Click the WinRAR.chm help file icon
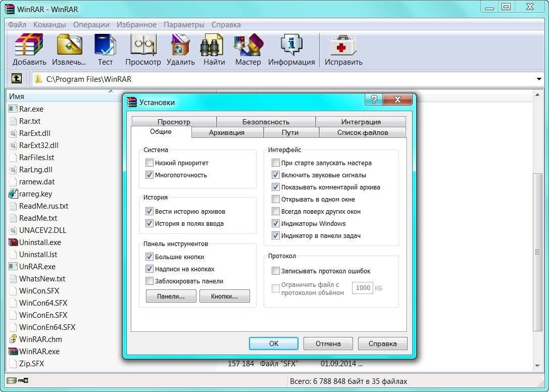549x392 pixels. pyautogui.click(x=13, y=339)
